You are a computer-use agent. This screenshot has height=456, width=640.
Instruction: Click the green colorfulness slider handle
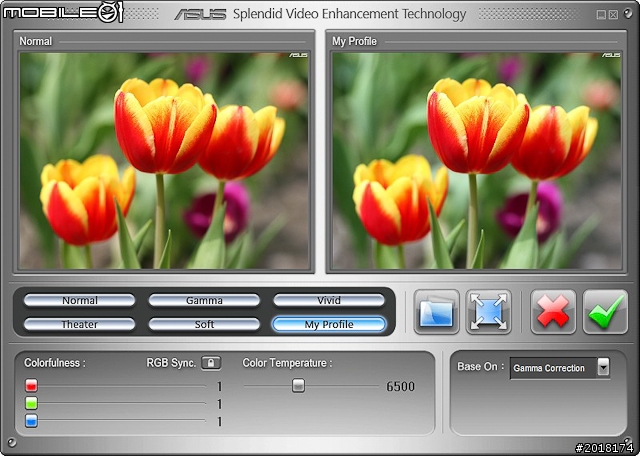tap(31, 403)
